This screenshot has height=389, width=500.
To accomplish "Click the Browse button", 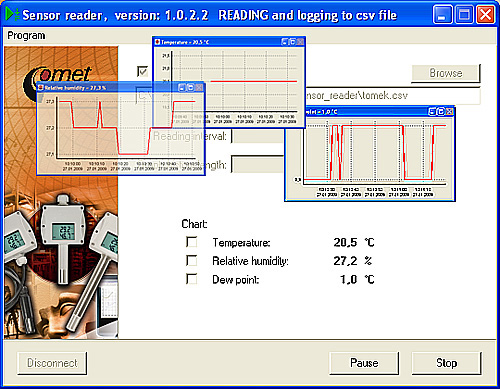I will click(x=446, y=73).
